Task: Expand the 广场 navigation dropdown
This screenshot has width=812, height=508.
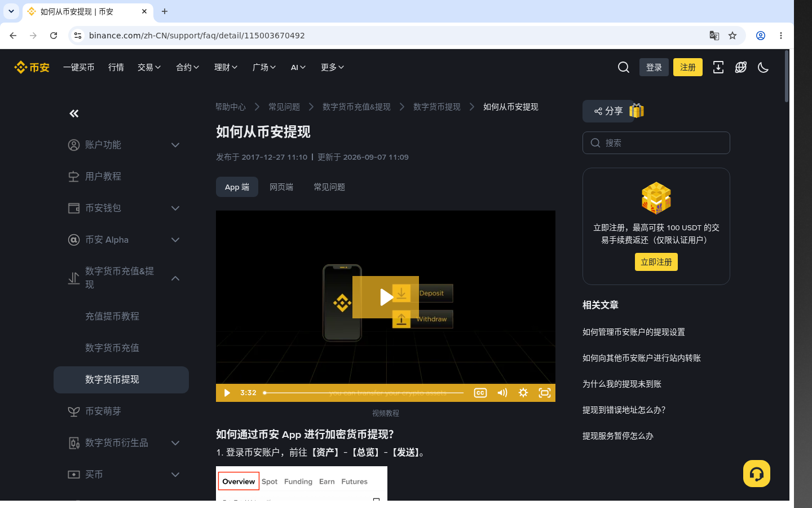Action: [x=264, y=67]
